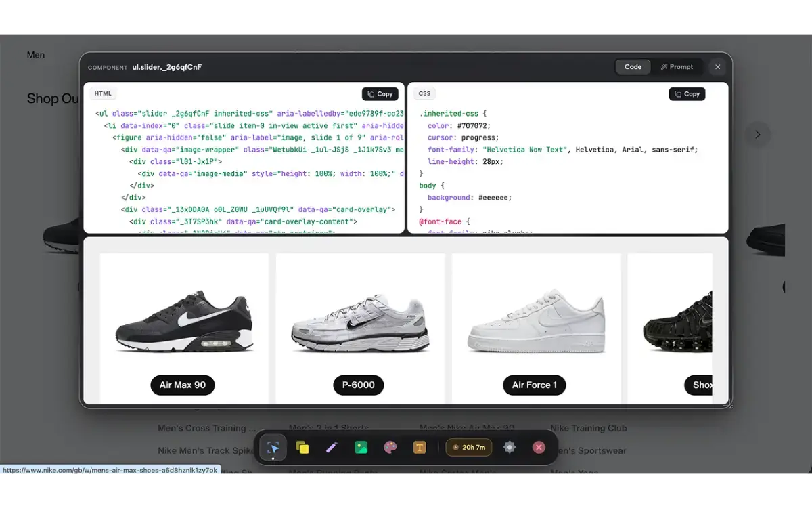The width and height of the screenshot is (812, 508).
Task: Switch to the Code tab
Action: point(633,67)
